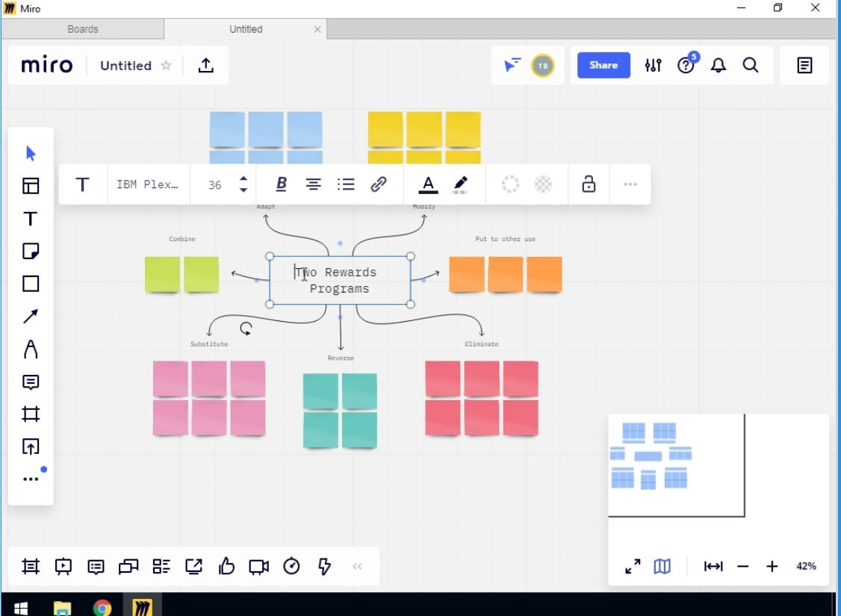Select the Frame tool in left toolbar
The image size is (841, 616).
pos(31,414)
